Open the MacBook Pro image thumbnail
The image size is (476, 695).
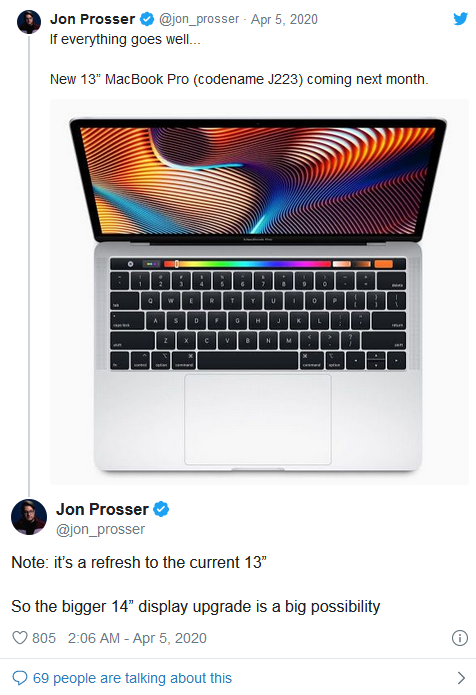(x=259, y=292)
